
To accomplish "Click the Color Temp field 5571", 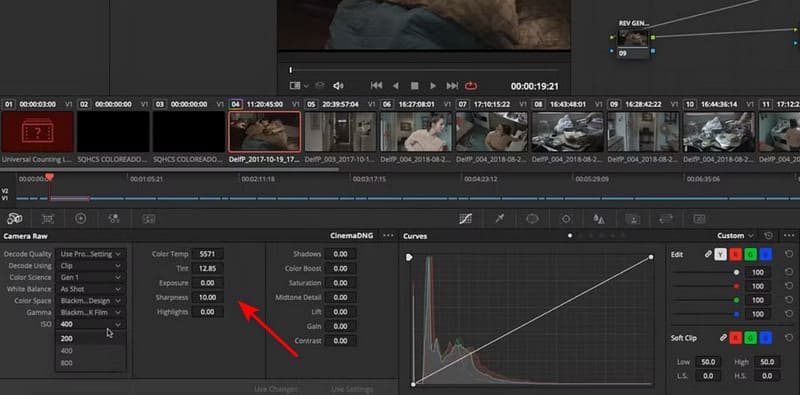I will point(208,254).
